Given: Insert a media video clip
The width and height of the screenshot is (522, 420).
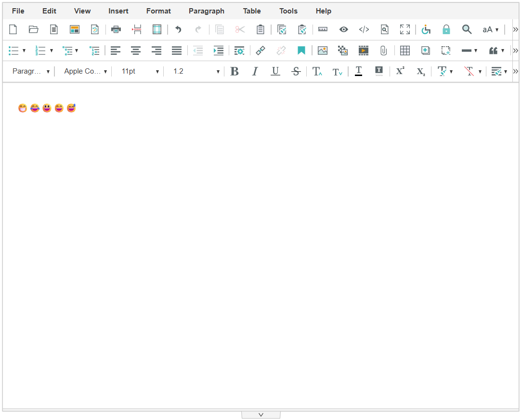Looking at the screenshot, I should pyautogui.click(x=363, y=51).
